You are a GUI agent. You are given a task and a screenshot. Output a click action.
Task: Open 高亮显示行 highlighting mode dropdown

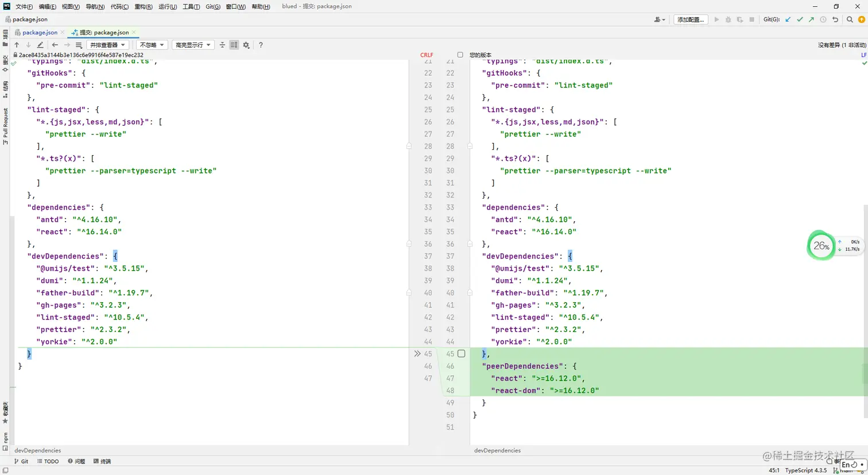click(193, 45)
